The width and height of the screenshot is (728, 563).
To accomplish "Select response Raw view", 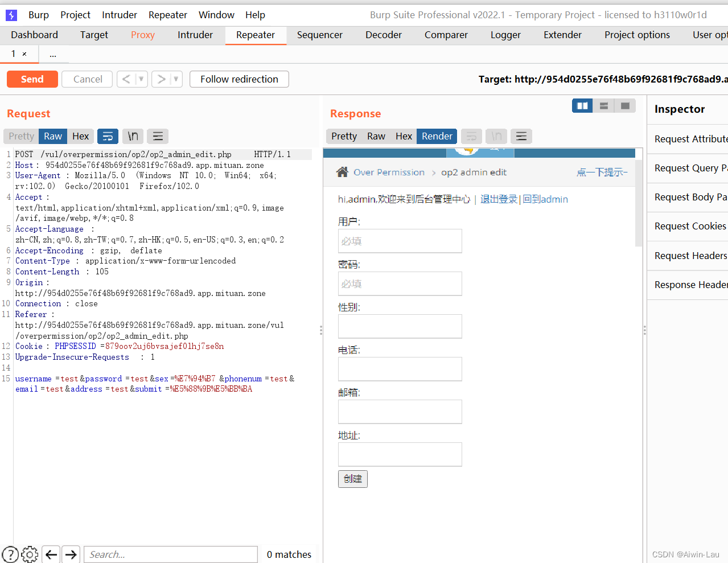I will click(x=376, y=136).
